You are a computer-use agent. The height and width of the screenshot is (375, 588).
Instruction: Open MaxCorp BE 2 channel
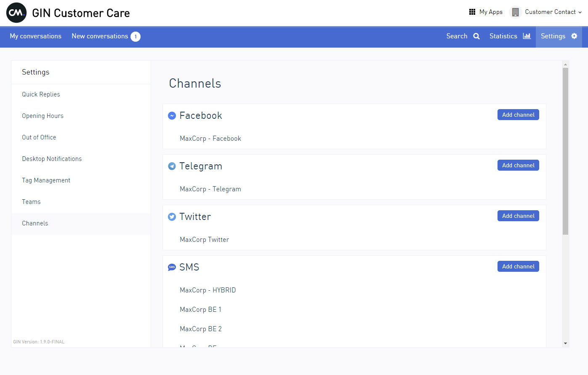pyautogui.click(x=201, y=329)
